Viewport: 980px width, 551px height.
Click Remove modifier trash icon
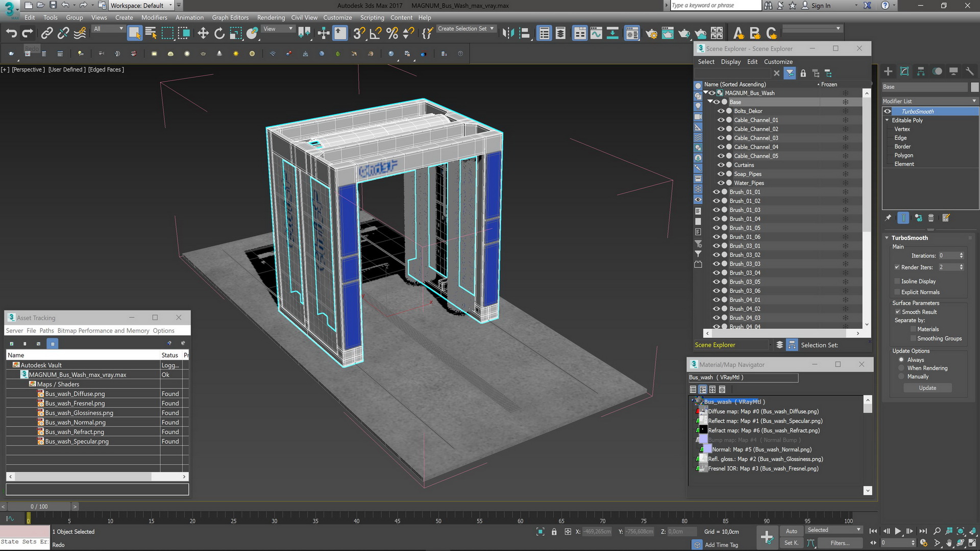pos(930,218)
